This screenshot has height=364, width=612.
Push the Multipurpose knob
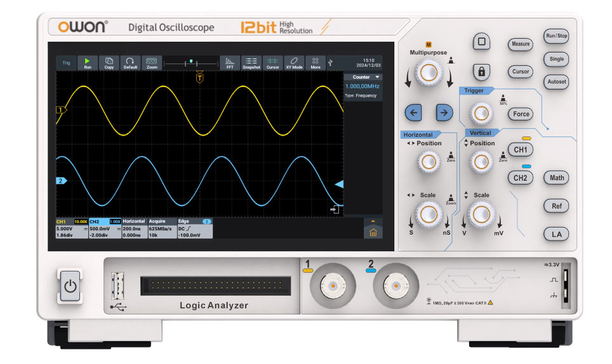coord(429,72)
